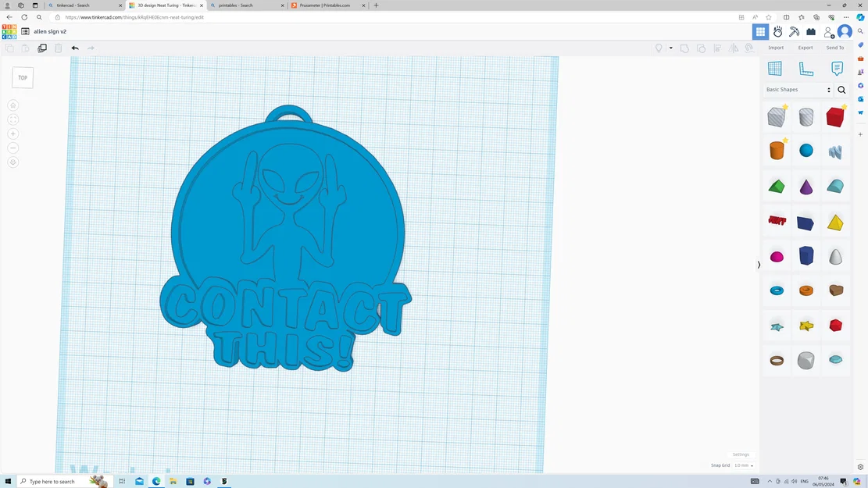Click the invite collaborator person icon
868x488 pixels.
829,32
